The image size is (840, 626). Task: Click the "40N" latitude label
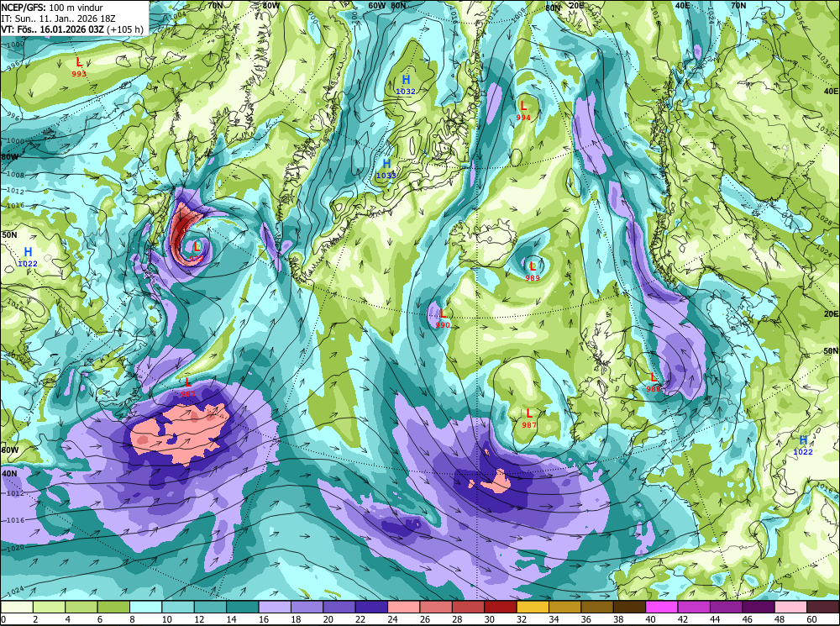(x=9, y=474)
